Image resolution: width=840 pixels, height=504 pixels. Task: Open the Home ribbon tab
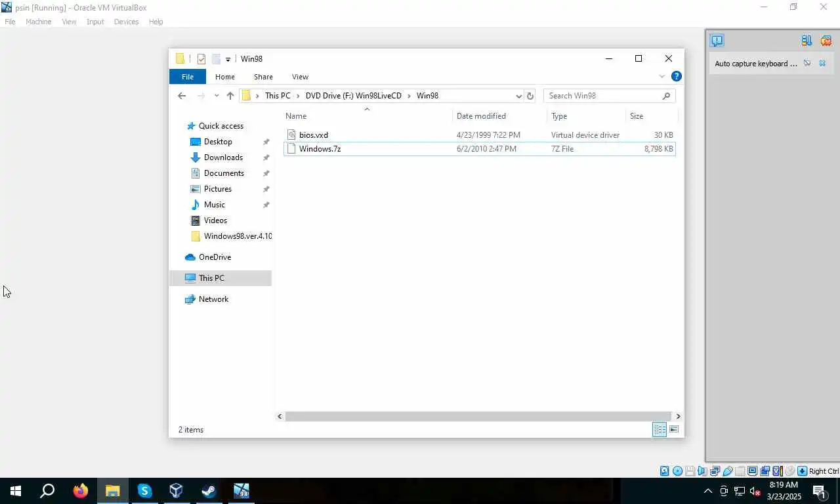click(224, 77)
